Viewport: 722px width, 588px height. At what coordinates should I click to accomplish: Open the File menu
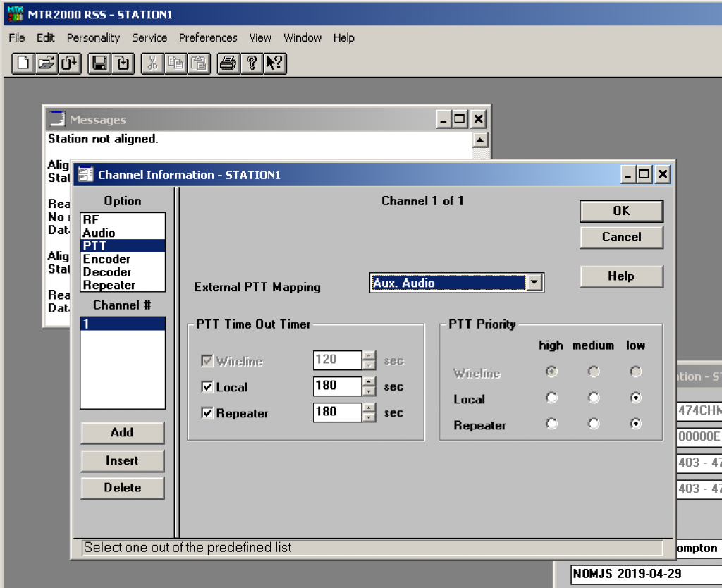pyautogui.click(x=17, y=38)
